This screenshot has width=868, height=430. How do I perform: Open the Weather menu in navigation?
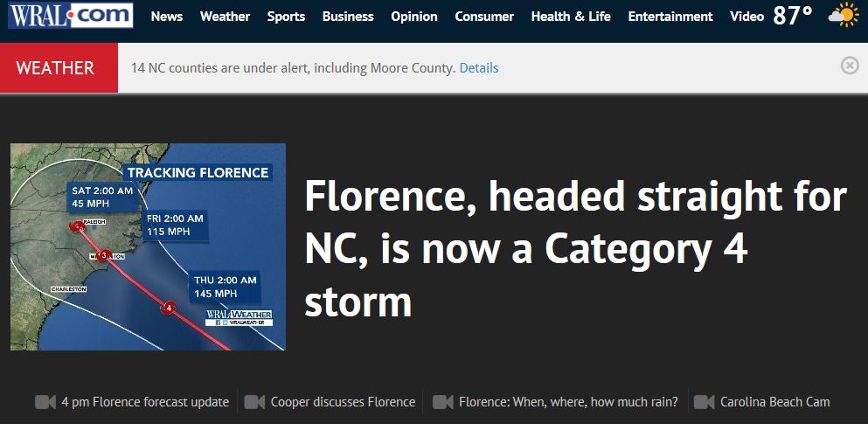pyautogui.click(x=225, y=17)
